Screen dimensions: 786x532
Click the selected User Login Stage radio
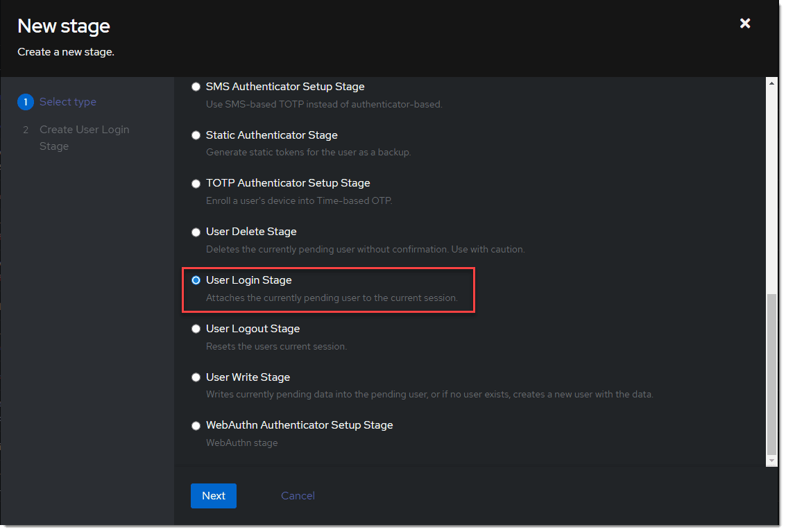tap(196, 280)
